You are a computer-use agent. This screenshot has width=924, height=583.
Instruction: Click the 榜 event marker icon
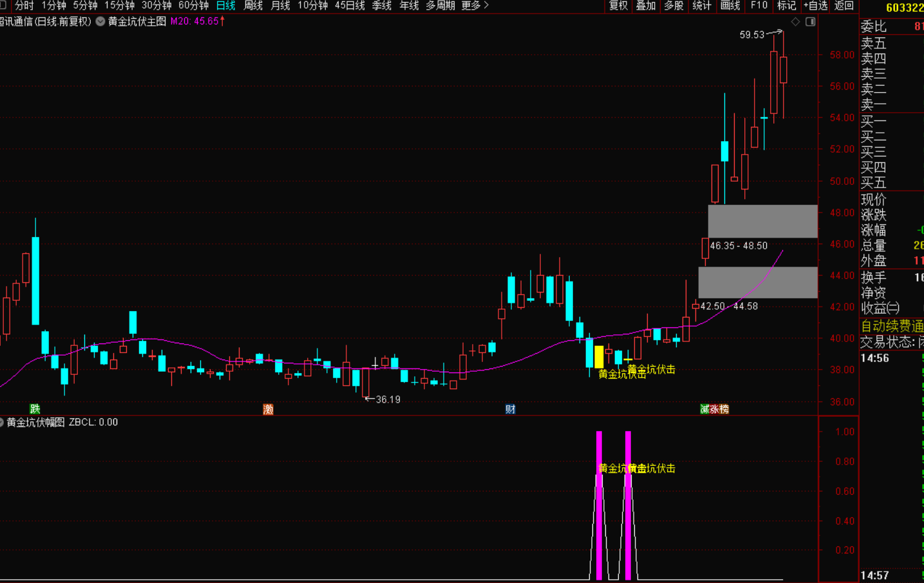click(x=724, y=409)
